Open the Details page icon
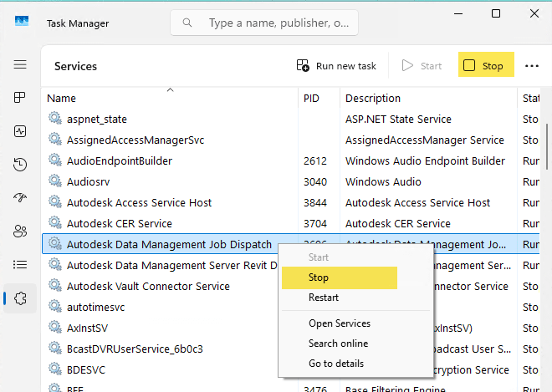The width and height of the screenshot is (552, 392). tap(20, 264)
